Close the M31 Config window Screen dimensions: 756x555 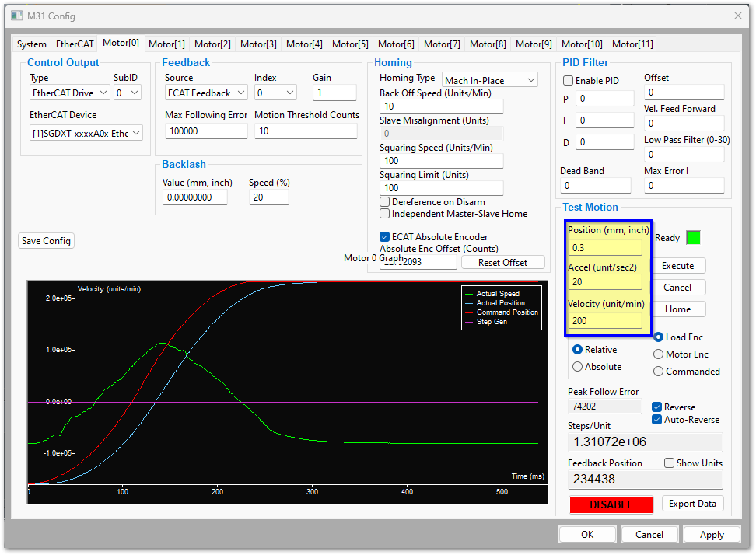point(737,16)
